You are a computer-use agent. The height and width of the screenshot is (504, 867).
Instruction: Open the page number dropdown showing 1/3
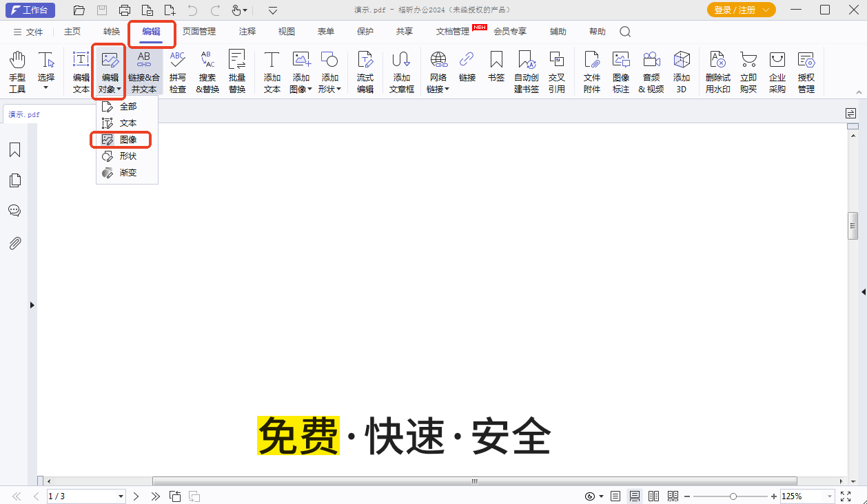(x=86, y=496)
